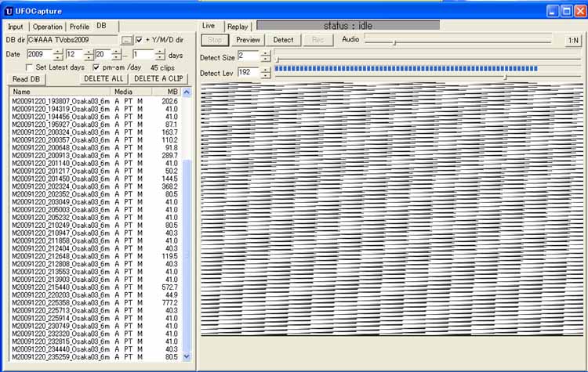Click the UFOCapture title bar icon

(x=9, y=11)
